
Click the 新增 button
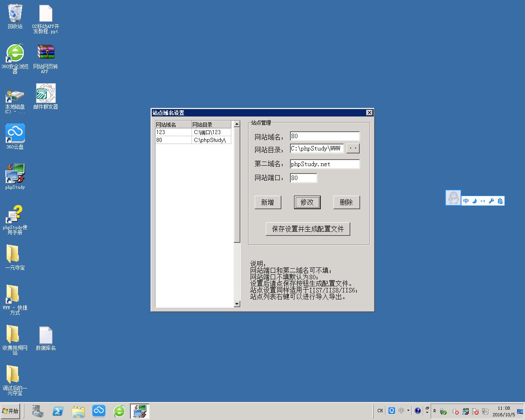pos(267,202)
